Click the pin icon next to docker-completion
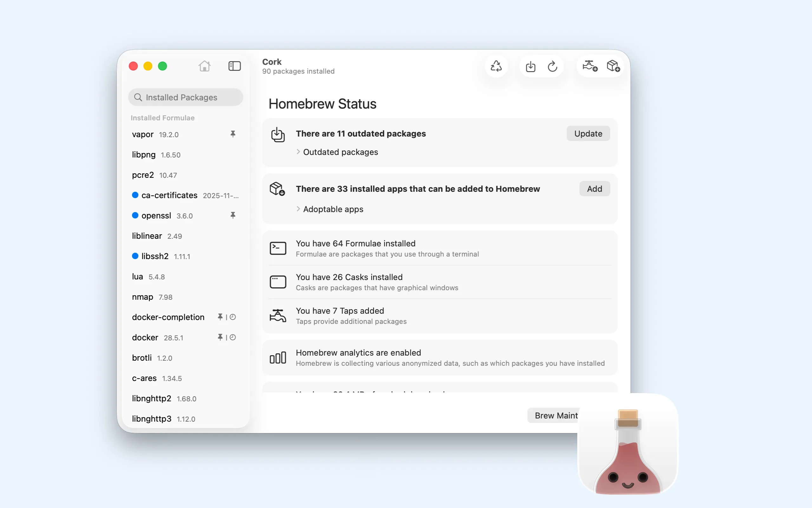 tap(220, 317)
